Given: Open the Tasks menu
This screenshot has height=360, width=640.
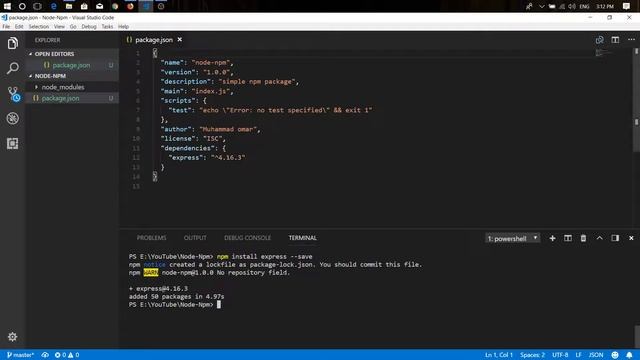Looking at the screenshot, I should click(x=107, y=27).
